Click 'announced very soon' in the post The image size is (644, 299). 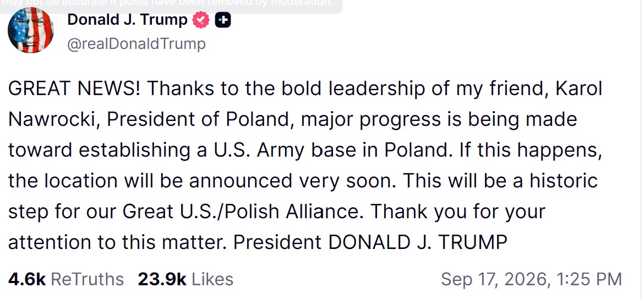coord(292,181)
